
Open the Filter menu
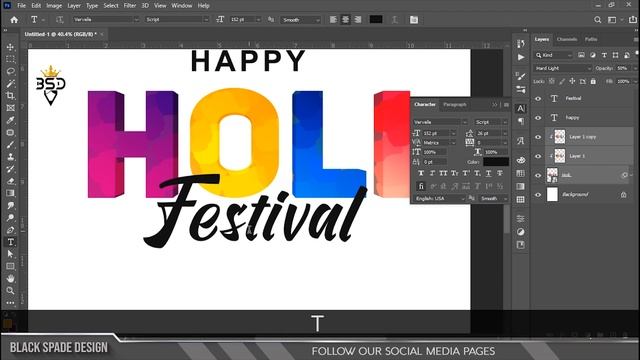pos(130,6)
